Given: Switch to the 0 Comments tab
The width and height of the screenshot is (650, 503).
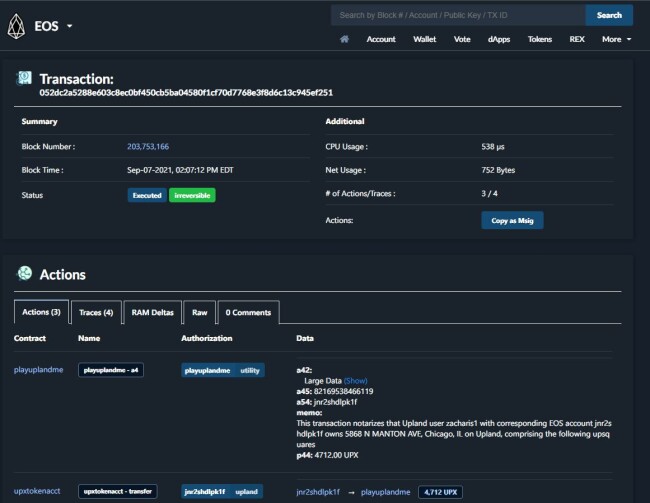Looking at the screenshot, I should tap(248, 312).
